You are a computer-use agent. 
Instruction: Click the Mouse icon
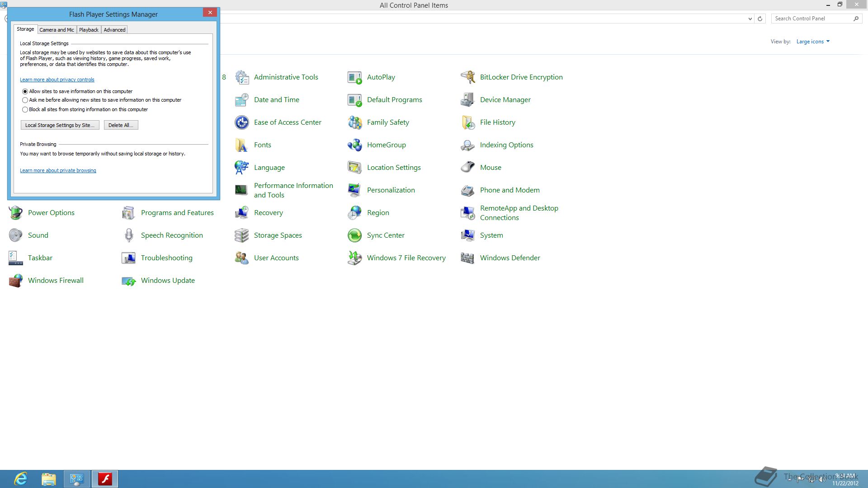coord(468,168)
